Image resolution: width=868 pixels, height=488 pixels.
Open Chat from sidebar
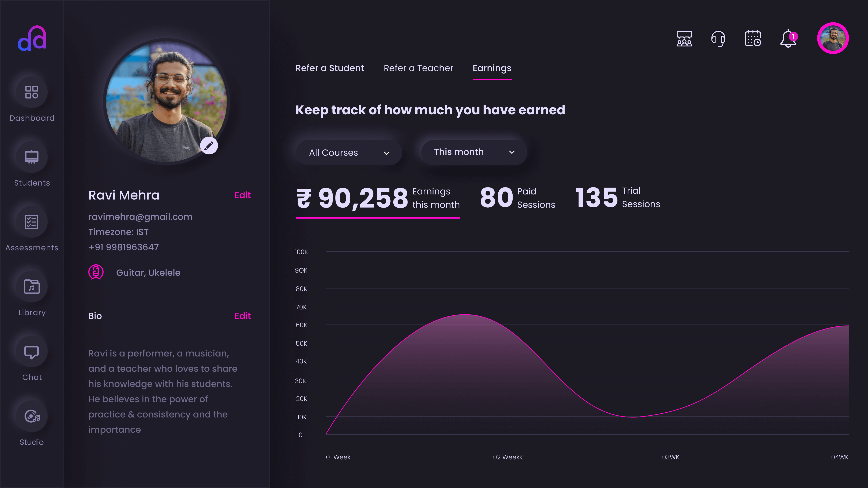(32, 352)
